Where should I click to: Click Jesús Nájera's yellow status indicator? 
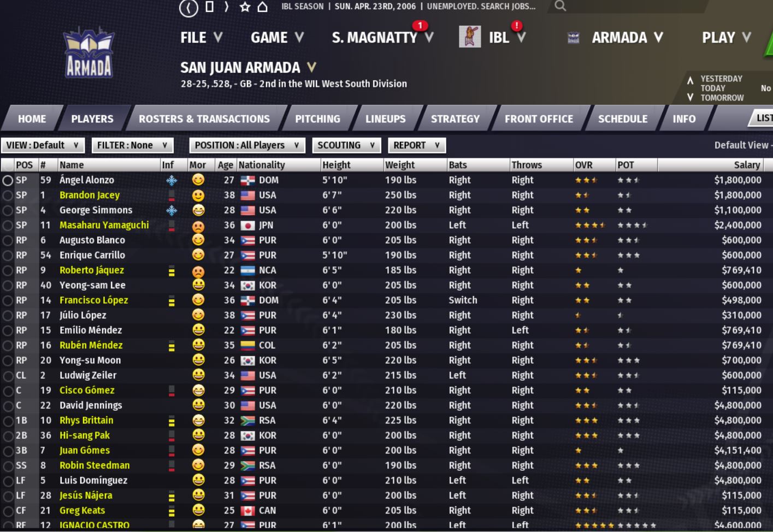click(x=172, y=496)
